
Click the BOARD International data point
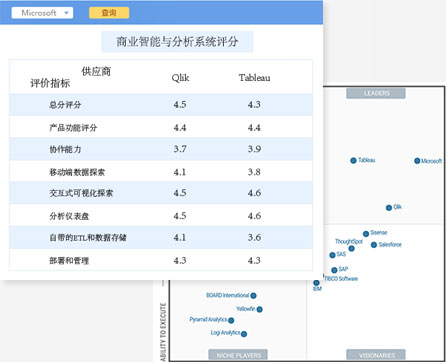pyautogui.click(x=253, y=296)
